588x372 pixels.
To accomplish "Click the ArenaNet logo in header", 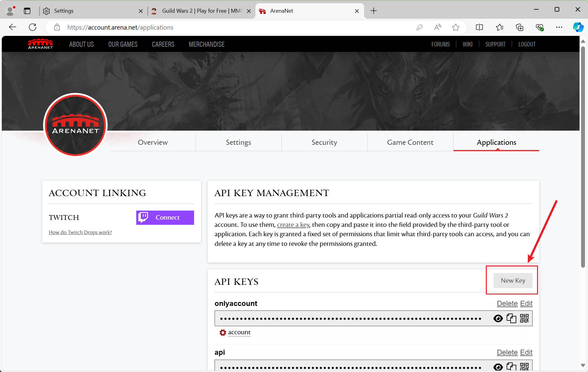I will [x=40, y=44].
